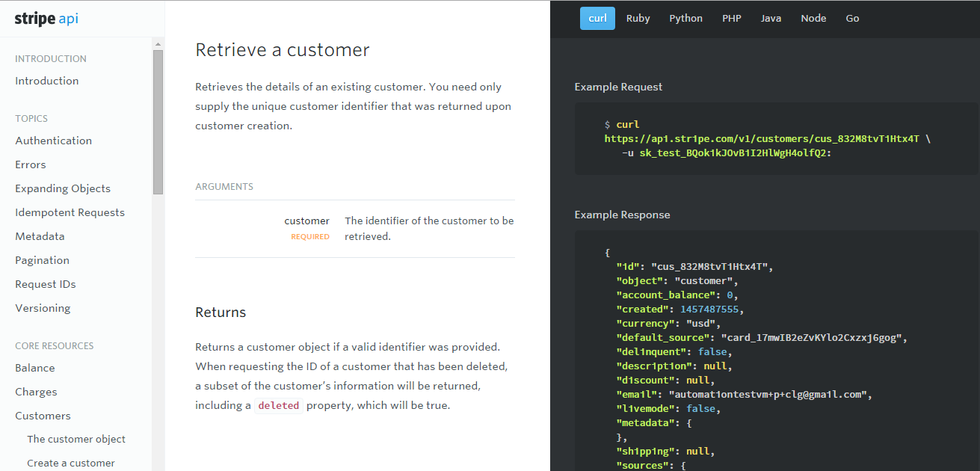Open the Introduction page in the sidebar

pos(46,81)
